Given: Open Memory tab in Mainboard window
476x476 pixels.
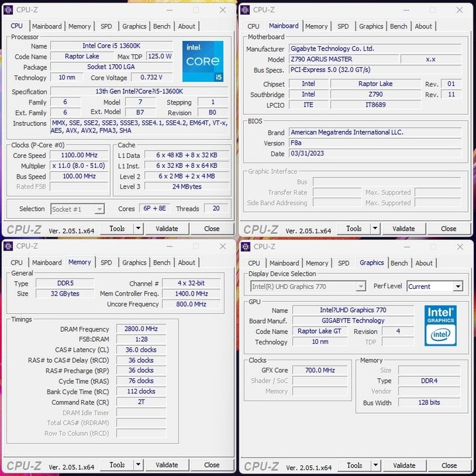Looking at the screenshot, I should pos(316,26).
